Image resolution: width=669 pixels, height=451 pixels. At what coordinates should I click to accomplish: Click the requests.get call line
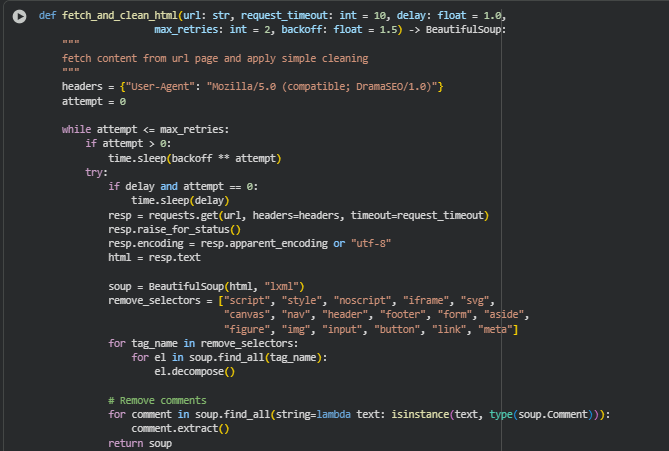(298, 216)
